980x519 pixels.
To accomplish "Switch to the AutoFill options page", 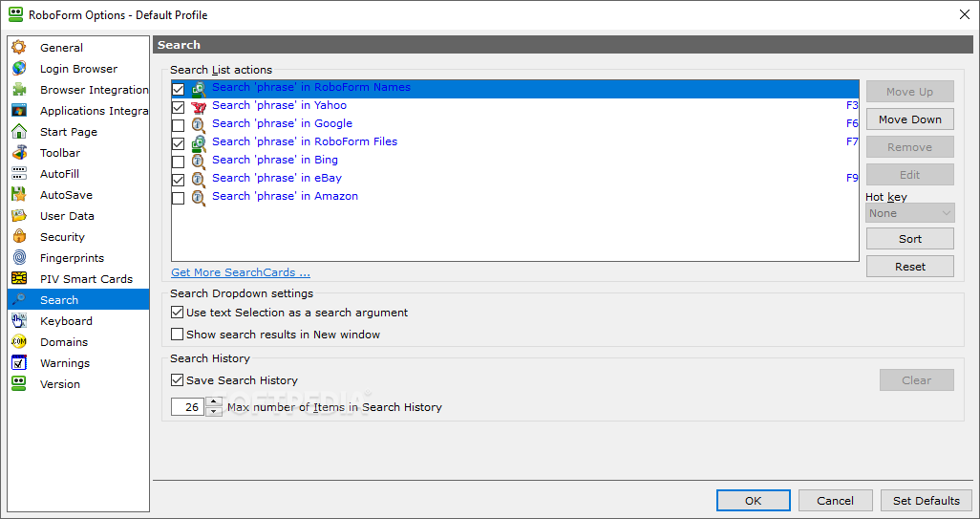I will coord(59,174).
